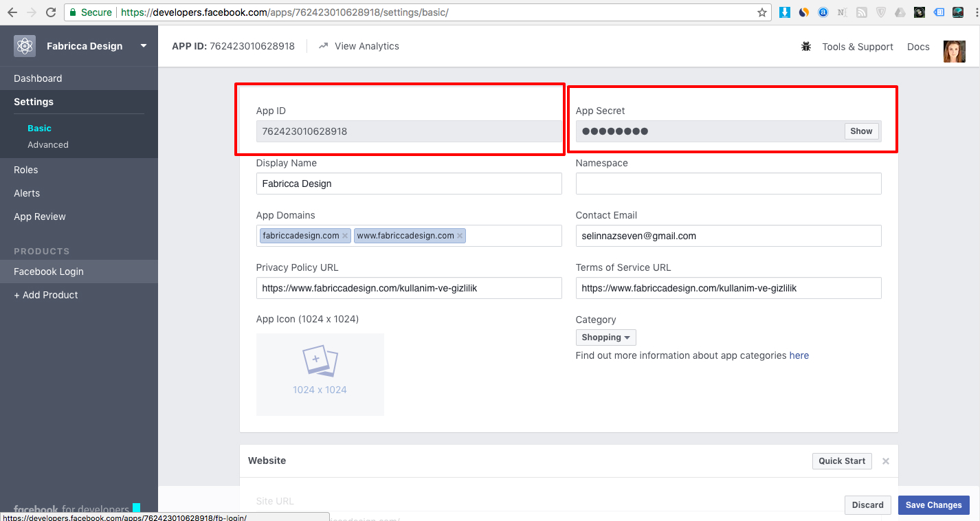Remove fabriccadesign.com domain tag
Image resolution: width=980 pixels, height=521 pixels.
coord(345,236)
